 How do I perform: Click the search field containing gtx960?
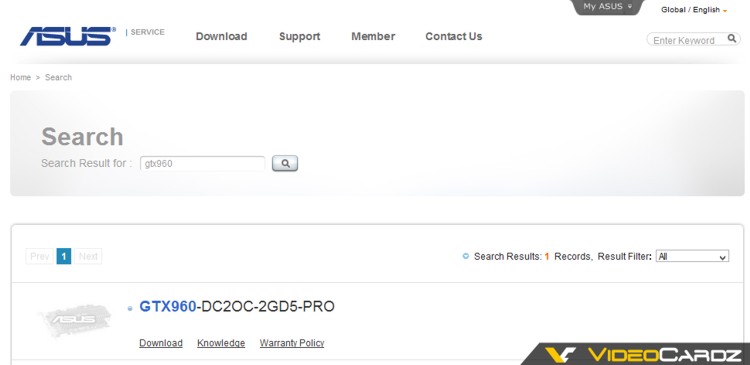(x=202, y=164)
